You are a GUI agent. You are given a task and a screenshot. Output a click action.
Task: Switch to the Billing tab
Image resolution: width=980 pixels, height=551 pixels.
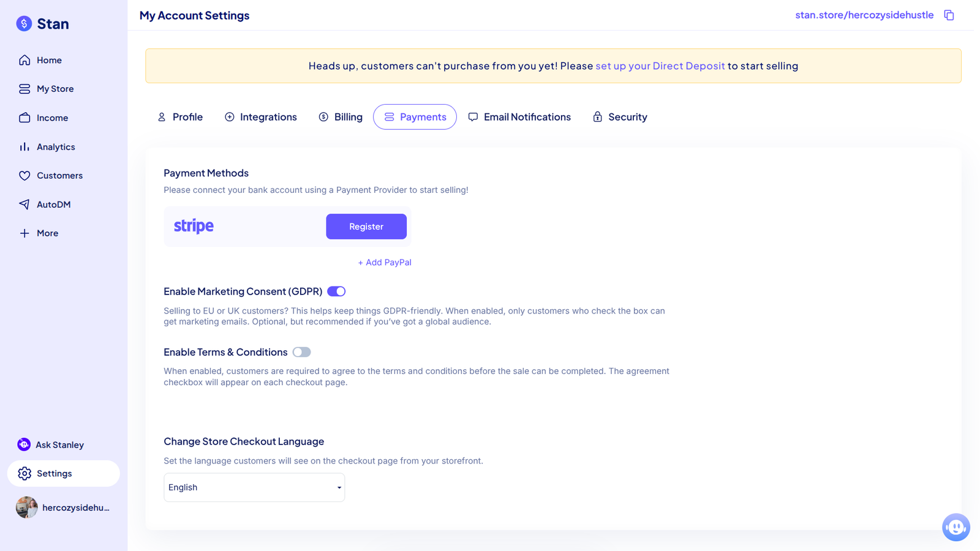pyautogui.click(x=341, y=117)
